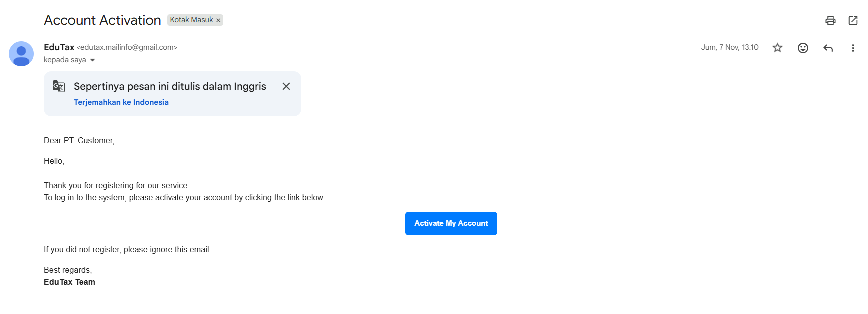
Task: Click the sender name "EduTax"
Action: (x=59, y=47)
